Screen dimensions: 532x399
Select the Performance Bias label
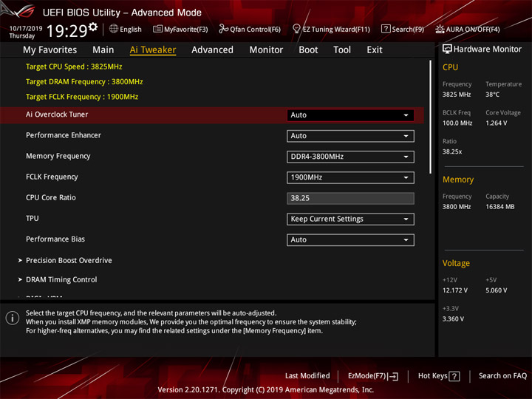pos(55,239)
